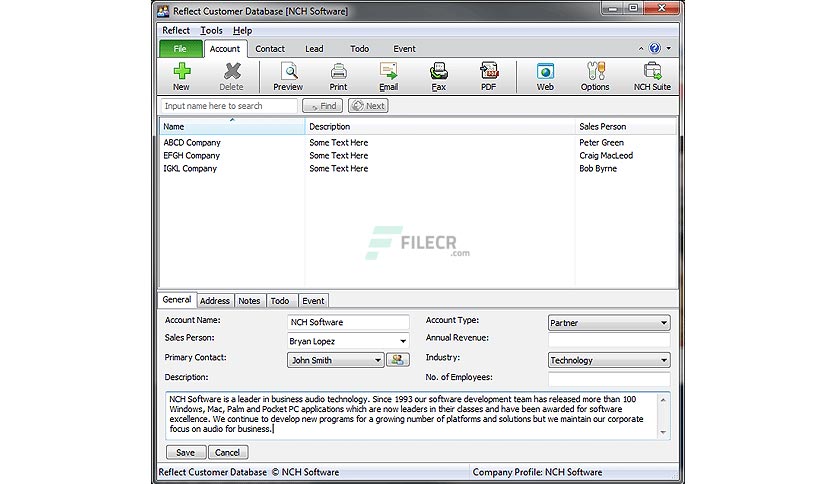Screen dimensions: 836x484
Task: Click the Print toolbar icon
Action: [x=338, y=76]
